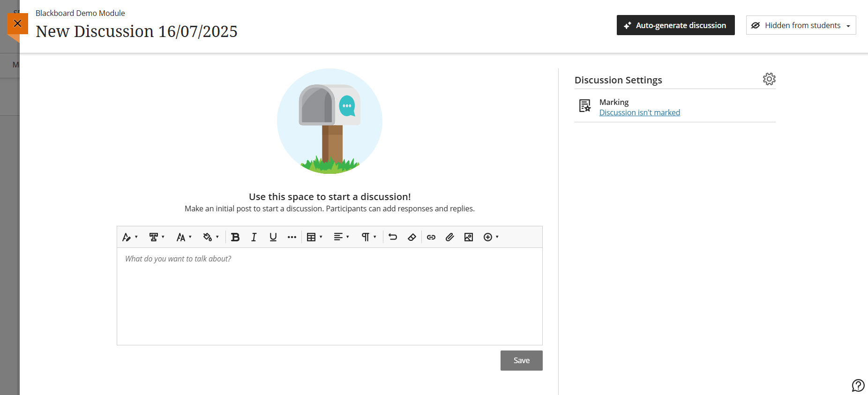Click Auto-generate discussion button
Screen dimensions: 868x395
point(675,25)
